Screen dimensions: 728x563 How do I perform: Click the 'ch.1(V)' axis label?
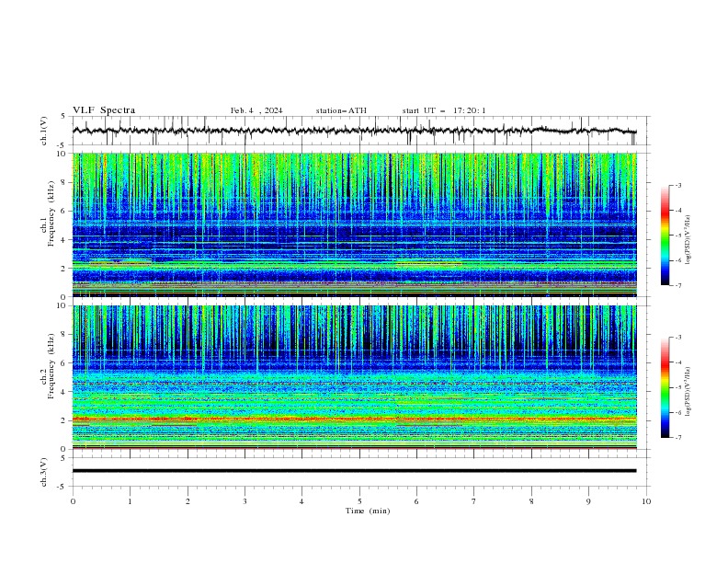(x=44, y=131)
